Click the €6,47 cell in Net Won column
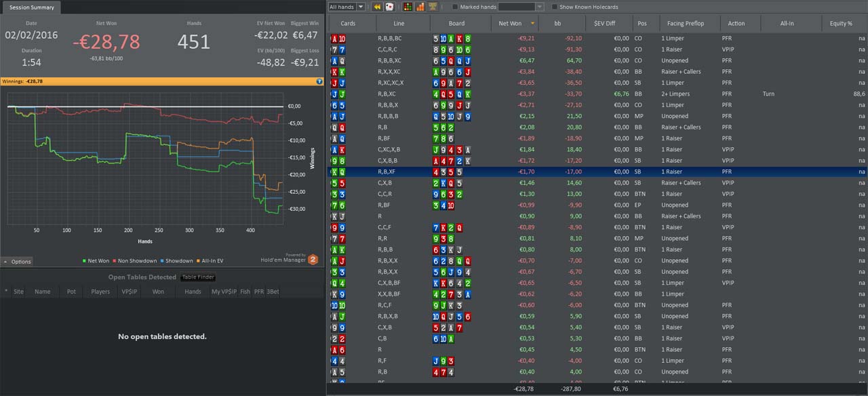 click(526, 60)
